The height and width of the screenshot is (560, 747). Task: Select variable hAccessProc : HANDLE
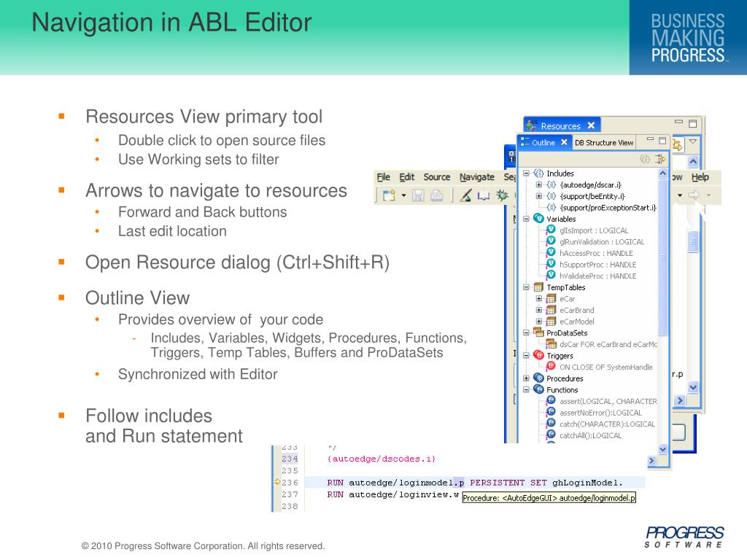[x=596, y=253]
